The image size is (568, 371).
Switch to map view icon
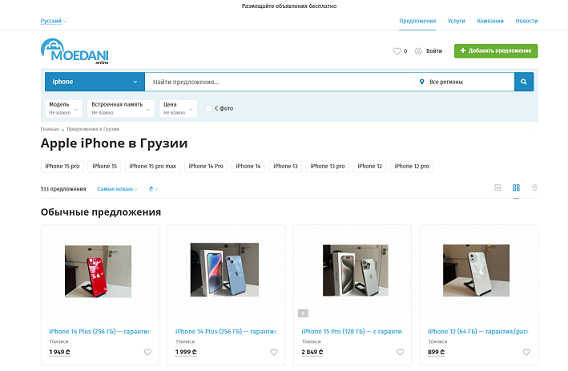pyautogui.click(x=535, y=188)
